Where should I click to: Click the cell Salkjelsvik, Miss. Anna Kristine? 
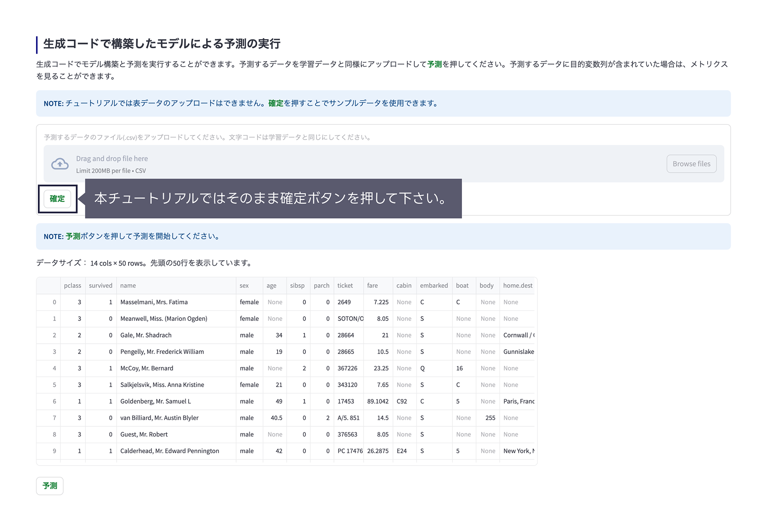176,385
